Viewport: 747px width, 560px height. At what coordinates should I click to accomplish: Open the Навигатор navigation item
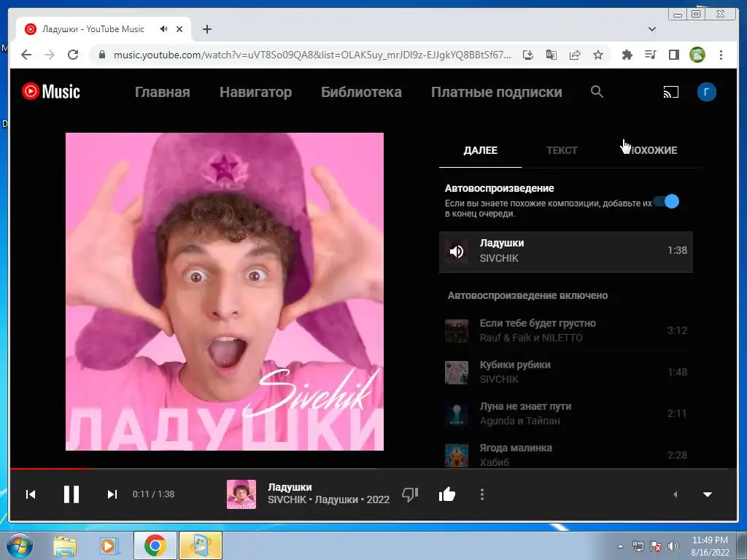(256, 92)
